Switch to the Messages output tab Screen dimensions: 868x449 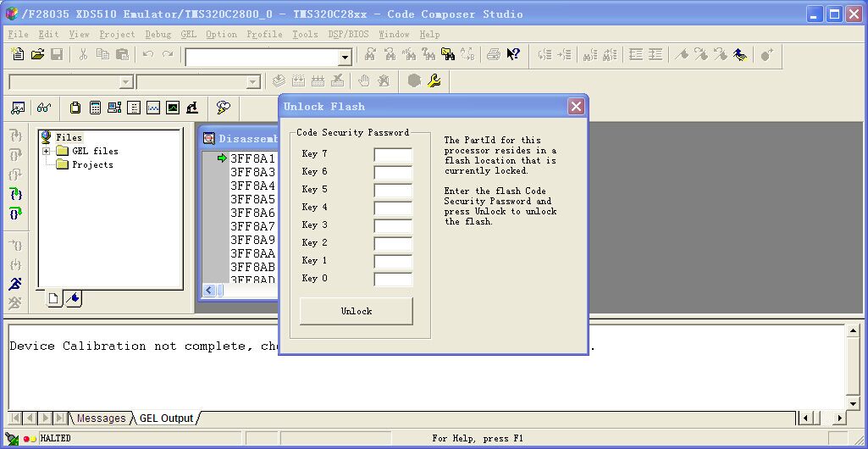click(x=101, y=419)
